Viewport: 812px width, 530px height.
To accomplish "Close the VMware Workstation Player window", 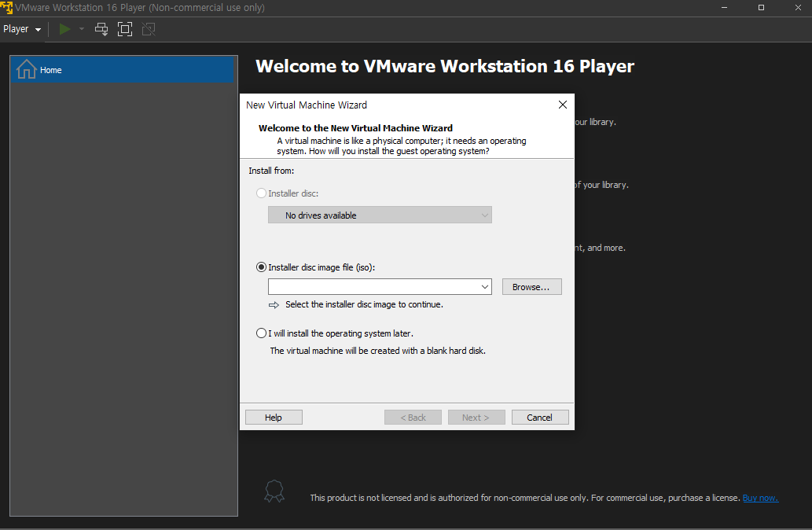I will [798, 7].
